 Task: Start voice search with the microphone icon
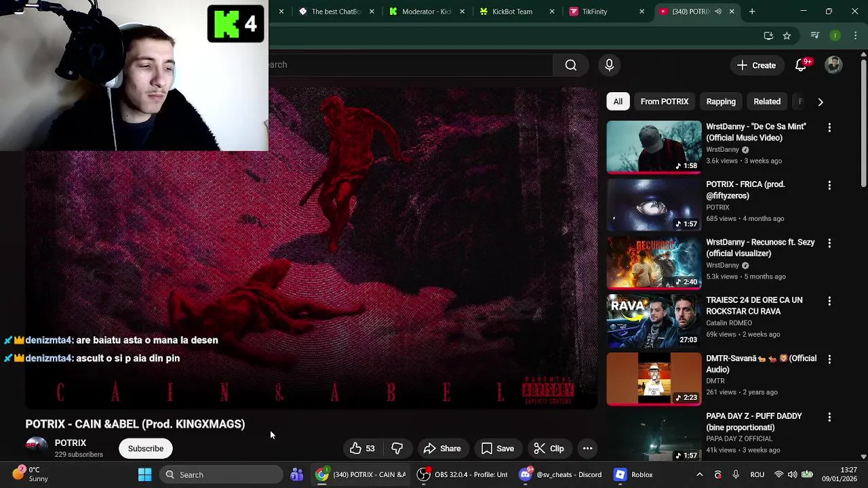609,65
